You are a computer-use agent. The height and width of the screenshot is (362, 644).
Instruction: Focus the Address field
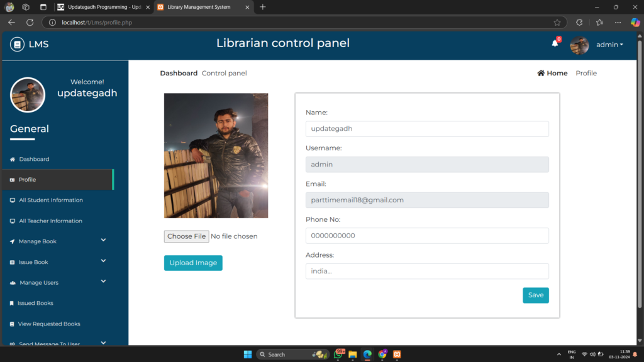click(x=427, y=271)
